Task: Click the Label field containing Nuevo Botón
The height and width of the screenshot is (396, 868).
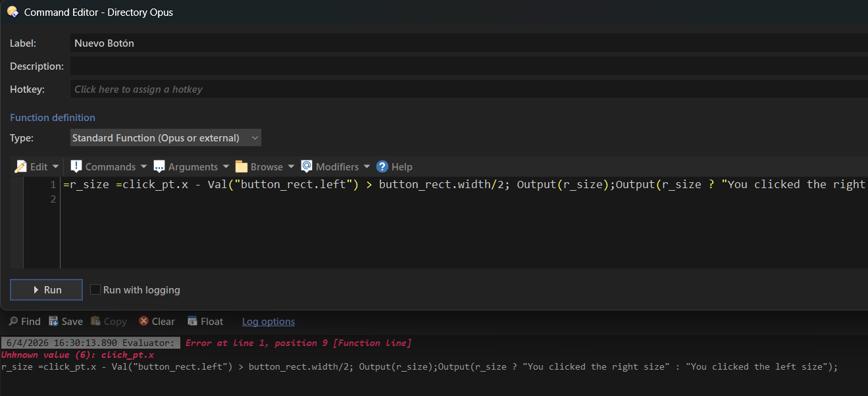Action: tap(461, 43)
